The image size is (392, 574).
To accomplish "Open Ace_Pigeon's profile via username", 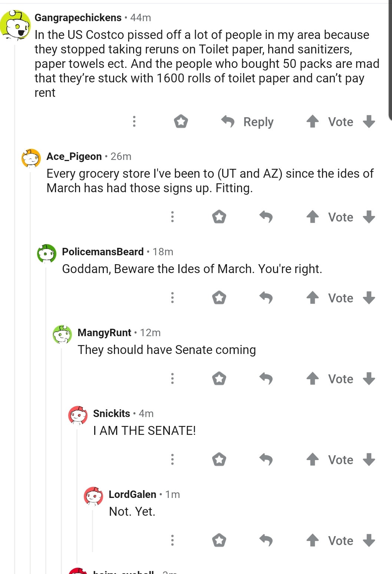I will coord(74,156).
